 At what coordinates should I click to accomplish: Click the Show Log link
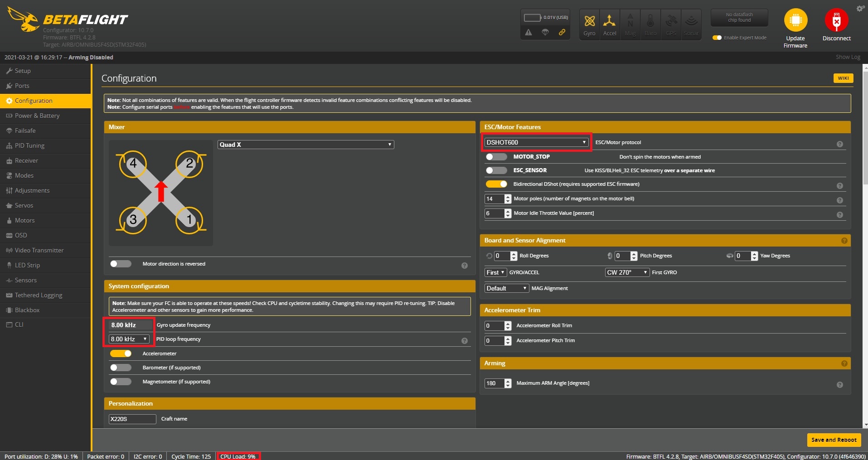pyautogui.click(x=848, y=57)
